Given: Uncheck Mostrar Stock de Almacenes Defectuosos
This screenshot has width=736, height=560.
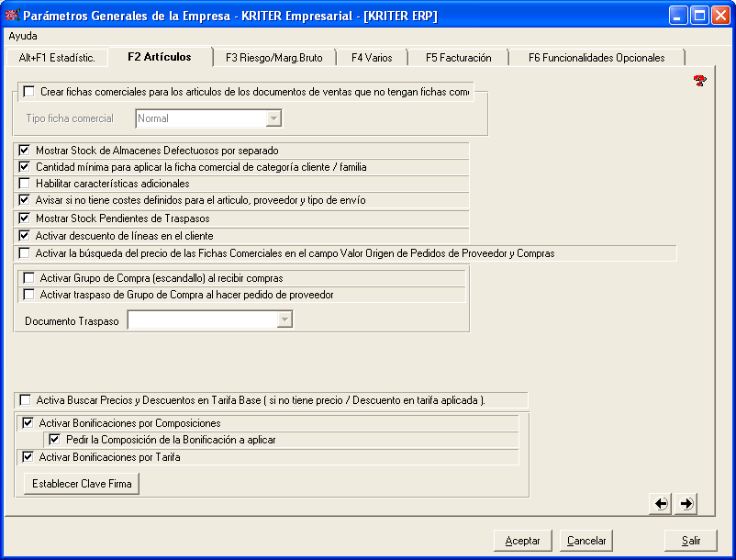Looking at the screenshot, I should tap(25, 151).
